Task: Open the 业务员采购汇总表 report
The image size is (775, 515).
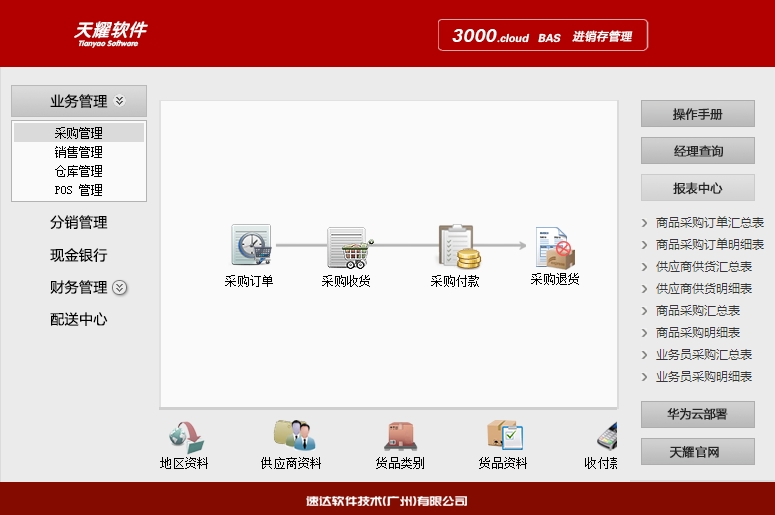Action: click(x=704, y=355)
